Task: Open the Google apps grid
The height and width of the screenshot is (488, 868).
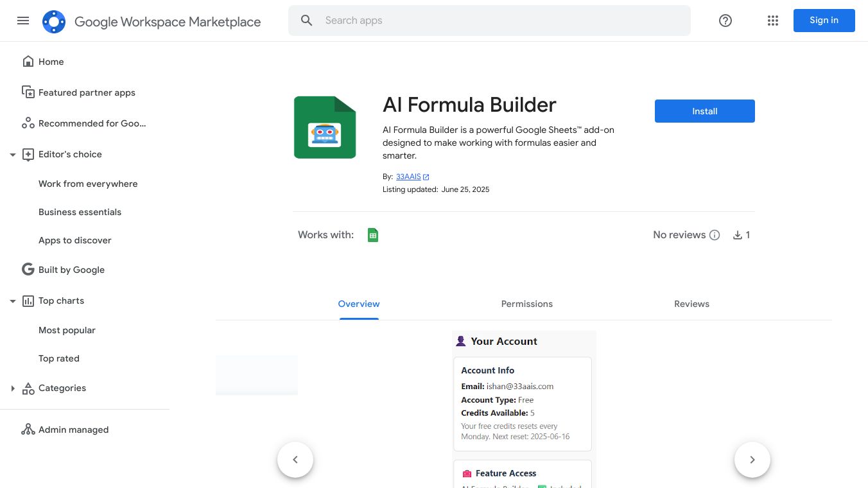Action: [x=773, y=21]
